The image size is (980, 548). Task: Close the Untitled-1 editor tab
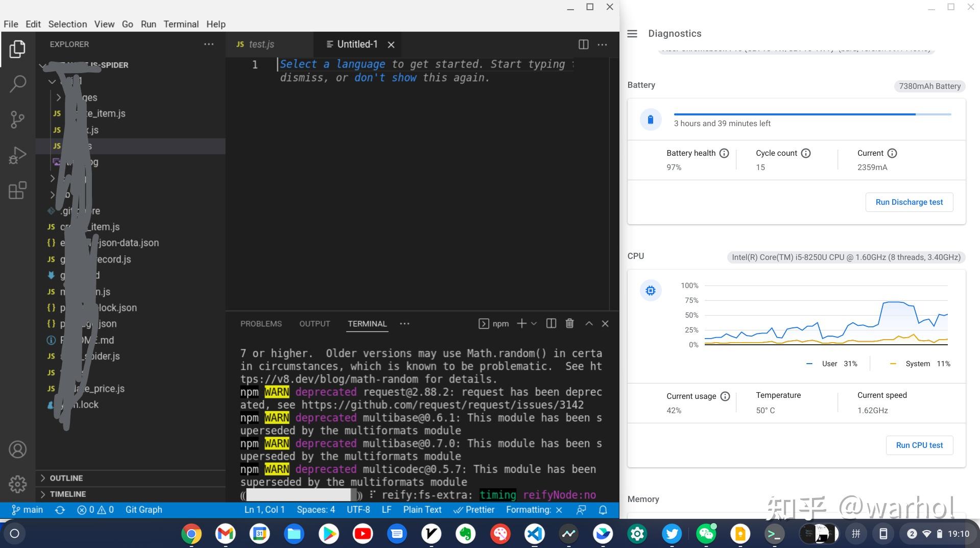(391, 45)
